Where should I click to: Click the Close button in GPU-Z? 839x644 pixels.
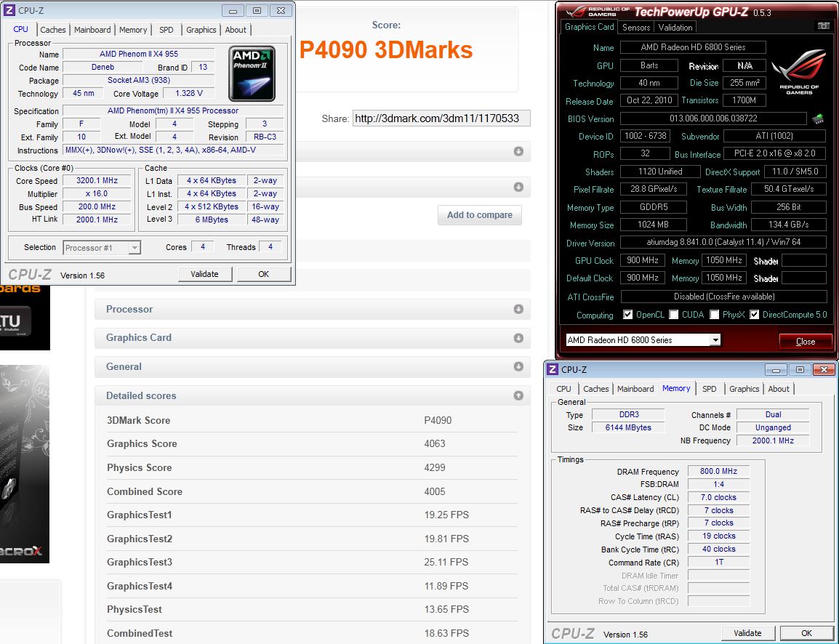pyautogui.click(x=806, y=341)
